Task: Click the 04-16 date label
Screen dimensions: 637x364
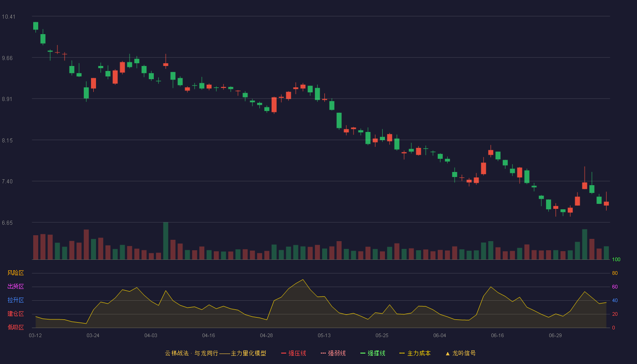Action: (x=208, y=335)
